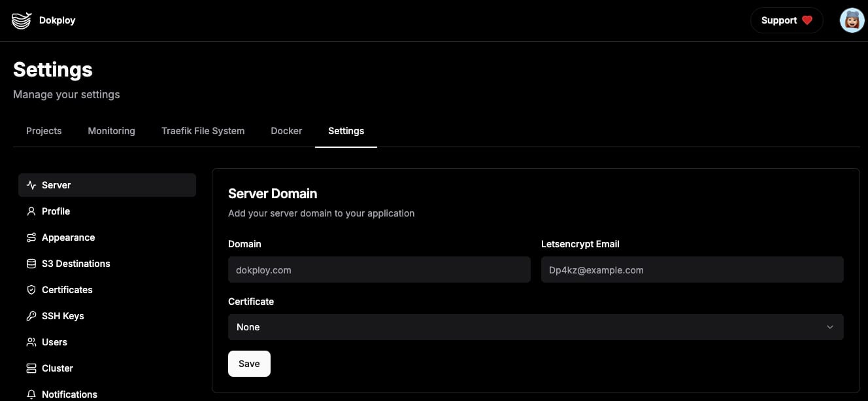Image resolution: width=868 pixels, height=401 pixels.
Task: Click the Appearance palette icon
Action: pyautogui.click(x=31, y=237)
